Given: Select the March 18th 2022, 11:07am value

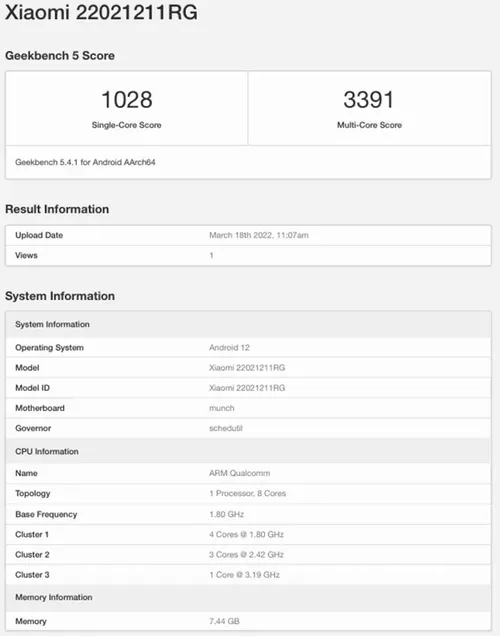Looking at the screenshot, I should pos(259,235).
